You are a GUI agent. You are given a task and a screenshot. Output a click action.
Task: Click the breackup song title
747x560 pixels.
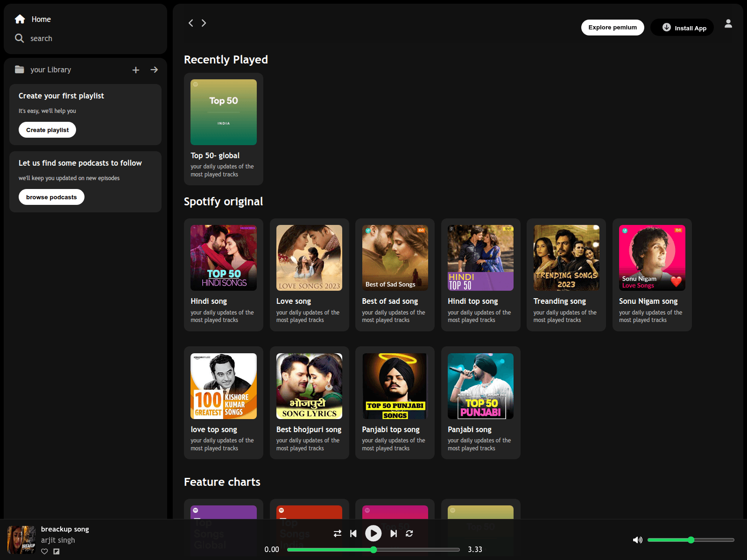[x=65, y=529]
